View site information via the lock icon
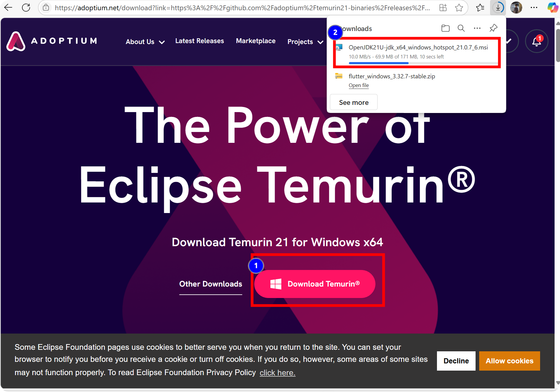 (x=46, y=8)
